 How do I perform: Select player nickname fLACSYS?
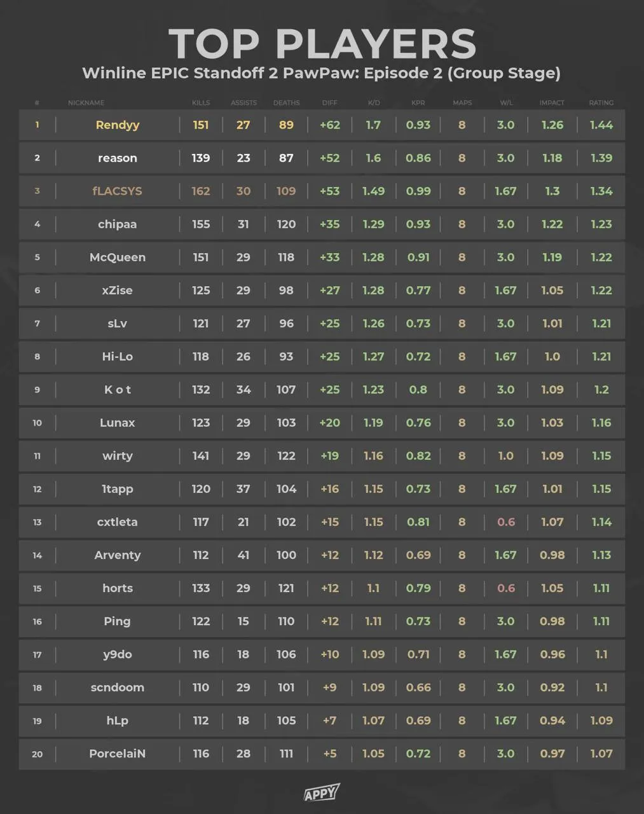tap(118, 191)
